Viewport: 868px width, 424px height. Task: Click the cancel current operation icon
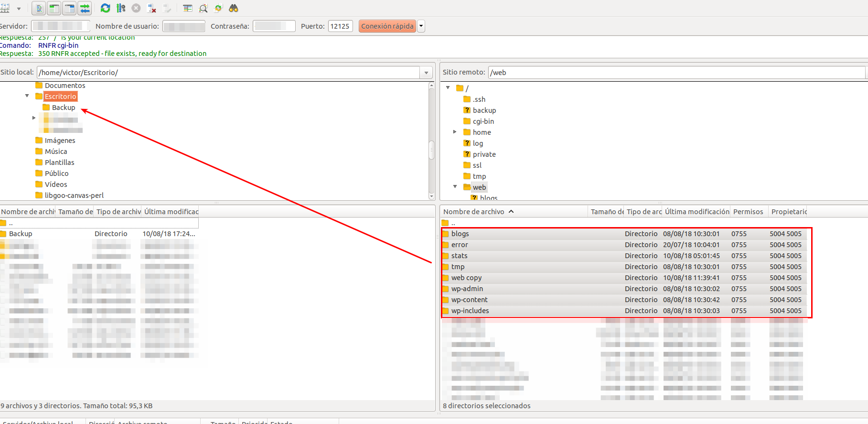[x=136, y=8]
